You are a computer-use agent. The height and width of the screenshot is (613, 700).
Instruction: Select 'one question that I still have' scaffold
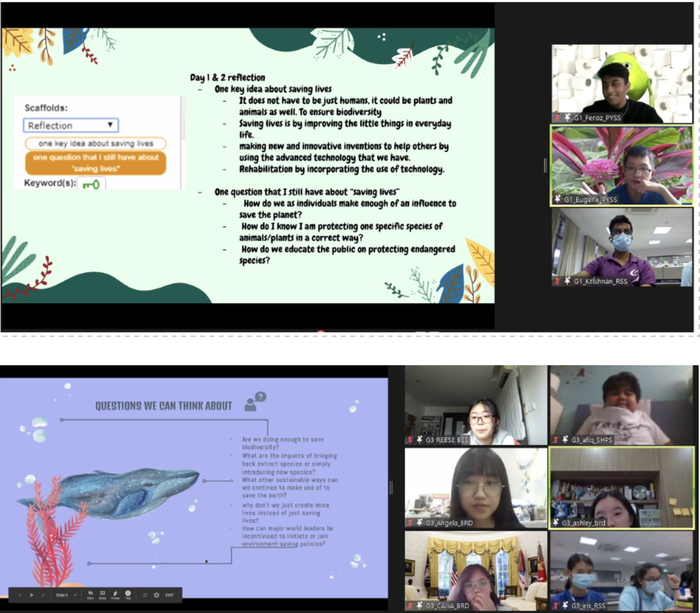(x=96, y=163)
